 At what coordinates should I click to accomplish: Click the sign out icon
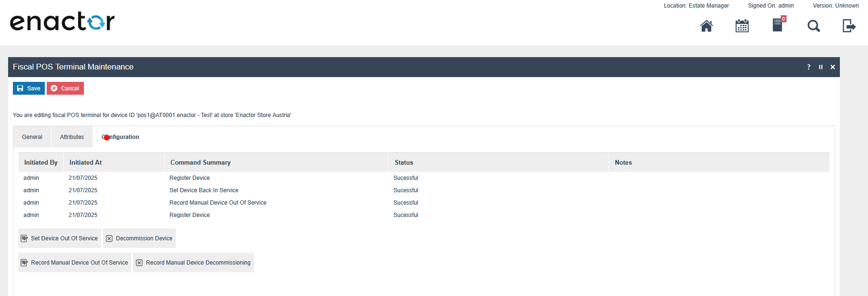(849, 26)
